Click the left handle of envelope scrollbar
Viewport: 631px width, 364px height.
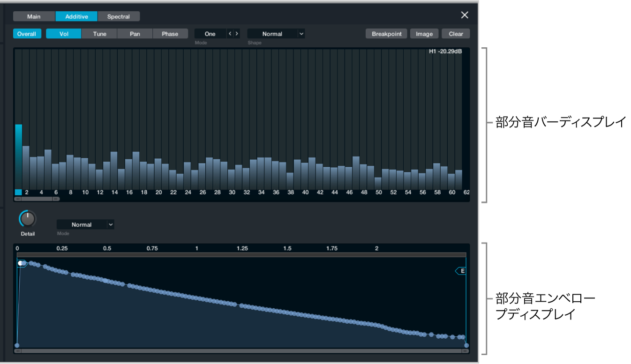coord(17,350)
